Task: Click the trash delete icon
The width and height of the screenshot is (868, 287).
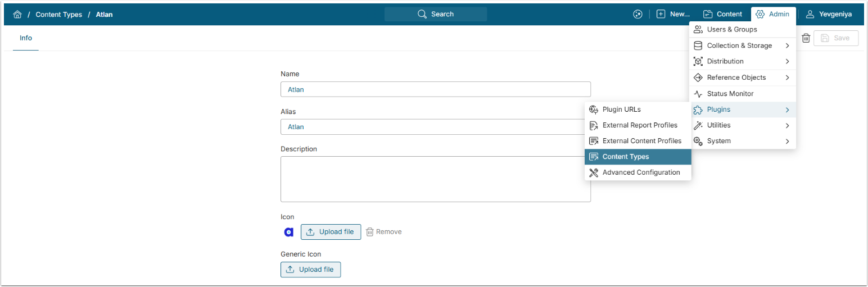Action: [806, 38]
